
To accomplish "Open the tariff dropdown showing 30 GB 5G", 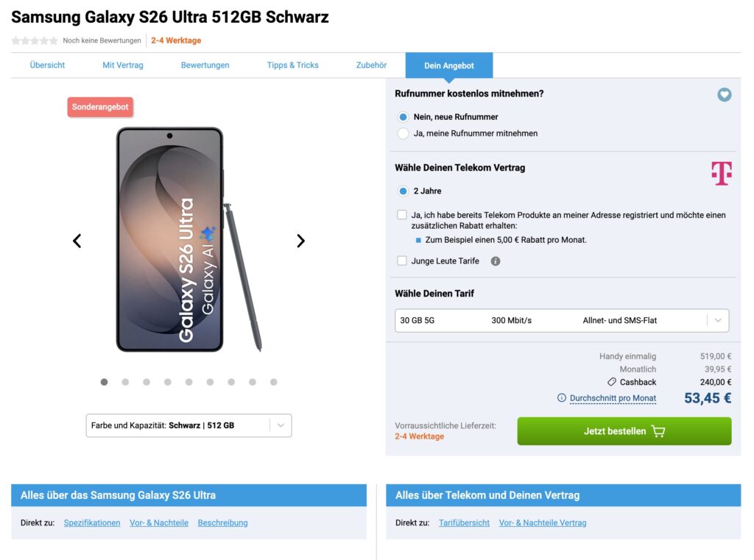I will point(562,320).
